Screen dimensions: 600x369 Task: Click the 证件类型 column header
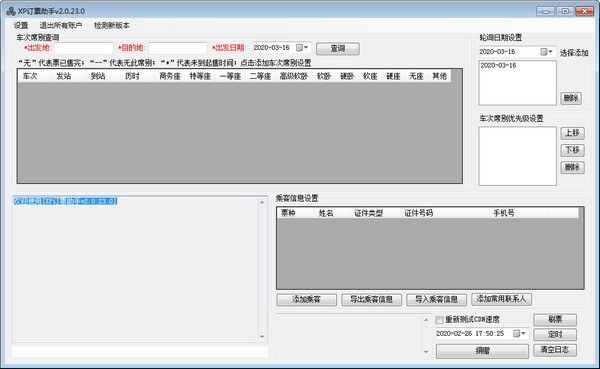[x=368, y=213]
